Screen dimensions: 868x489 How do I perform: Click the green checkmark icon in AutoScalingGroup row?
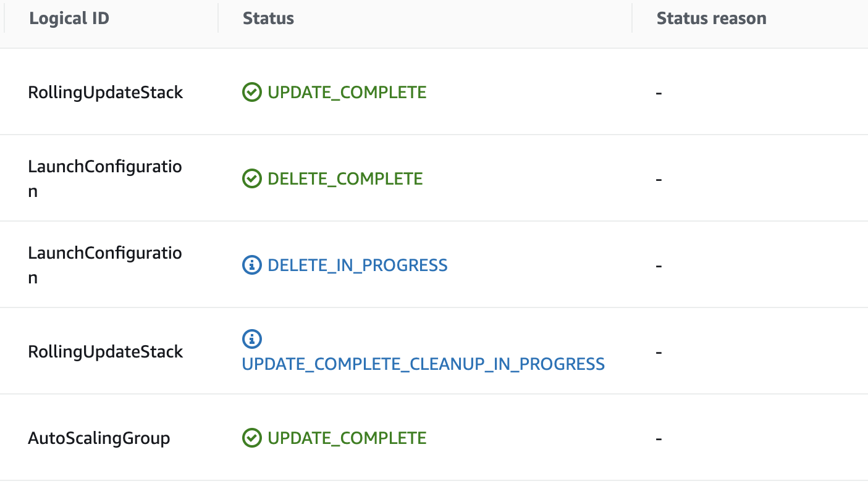coord(251,438)
